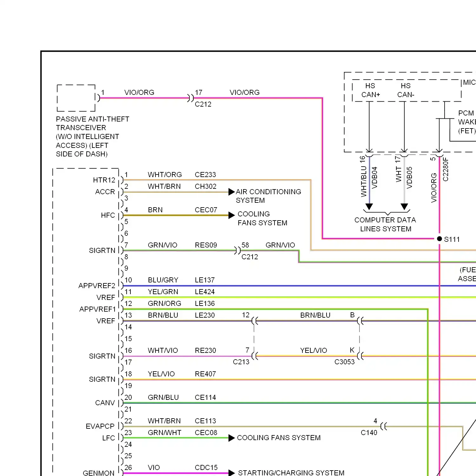
Task: Select the RE407 circuit code
Action: coord(205,374)
